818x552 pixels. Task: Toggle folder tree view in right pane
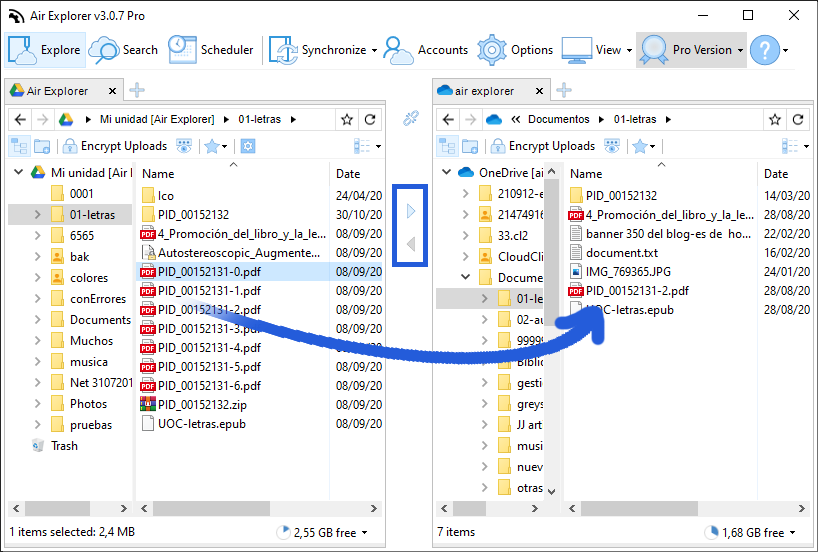(x=447, y=146)
